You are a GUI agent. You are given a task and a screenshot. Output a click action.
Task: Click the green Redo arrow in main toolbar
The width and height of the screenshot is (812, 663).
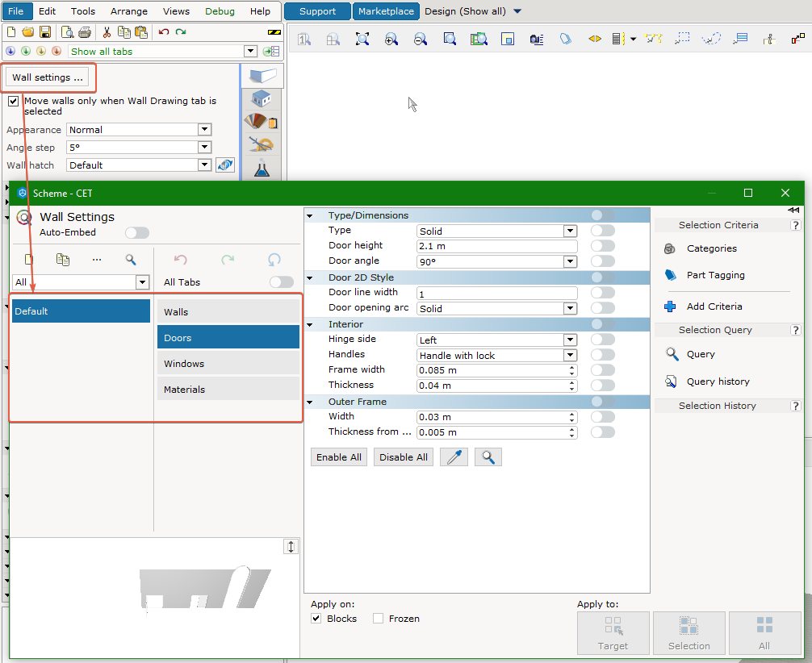(x=181, y=32)
